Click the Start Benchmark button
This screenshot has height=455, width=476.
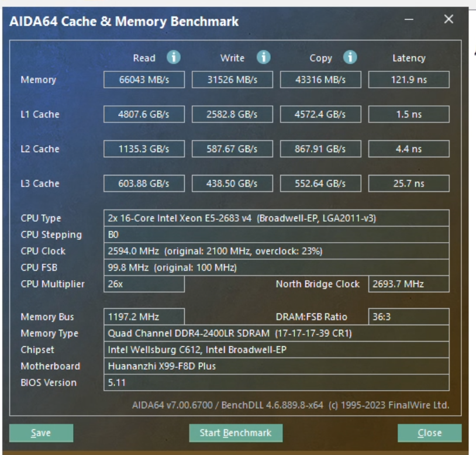click(x=236, y=433)
